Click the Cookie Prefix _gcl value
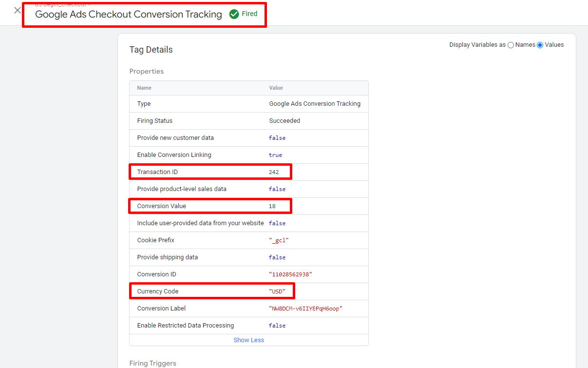Screen dimensions: 588x368 [x=280, y=240]
